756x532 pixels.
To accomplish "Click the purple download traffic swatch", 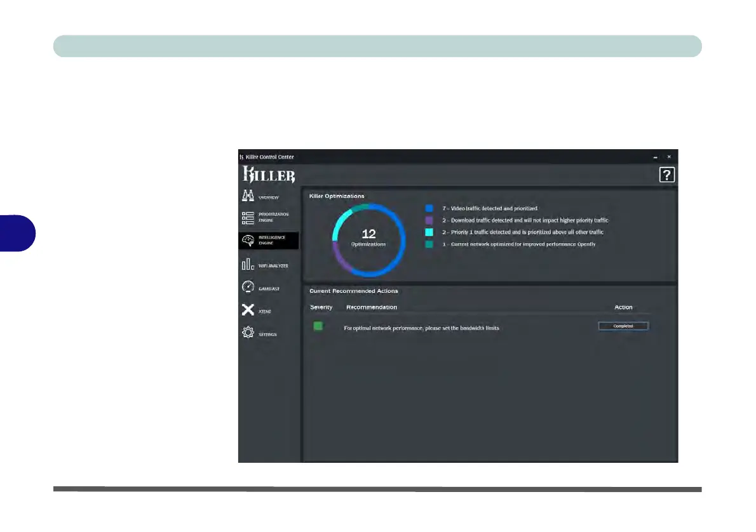I will coord(429,220).
